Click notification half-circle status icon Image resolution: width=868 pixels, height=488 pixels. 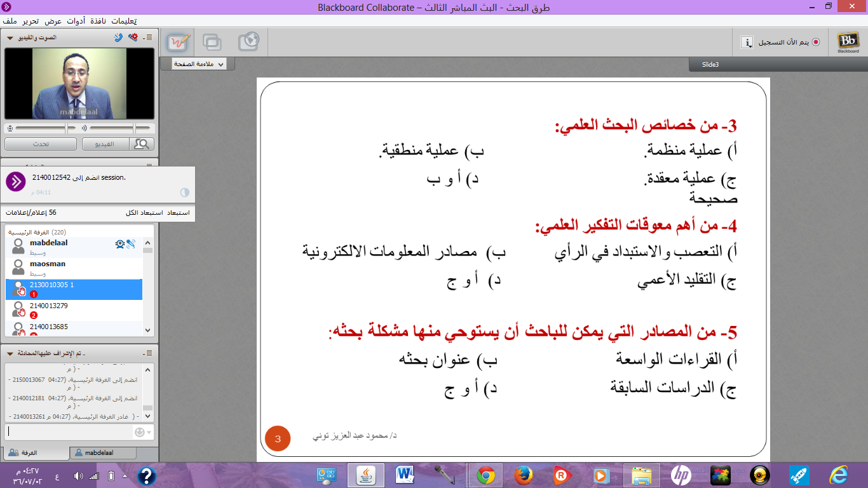[x=185, y=192]
